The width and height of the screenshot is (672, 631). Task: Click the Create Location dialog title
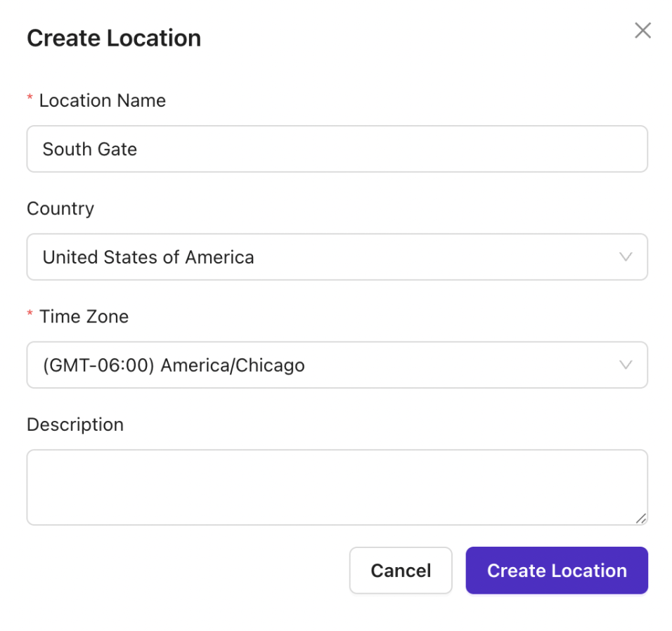113,38
